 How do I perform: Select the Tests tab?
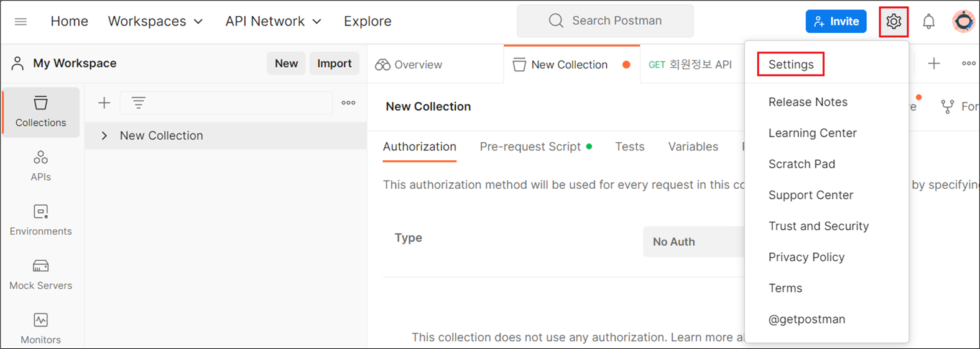630,147
